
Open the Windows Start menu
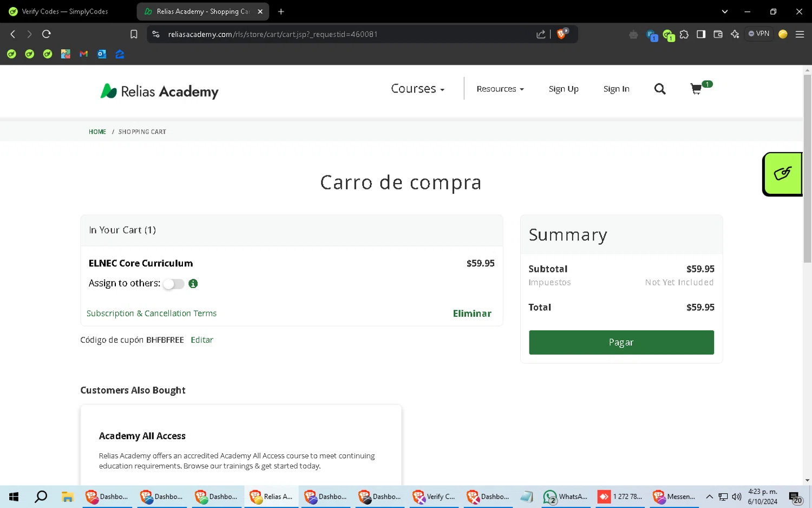point(14,497)
